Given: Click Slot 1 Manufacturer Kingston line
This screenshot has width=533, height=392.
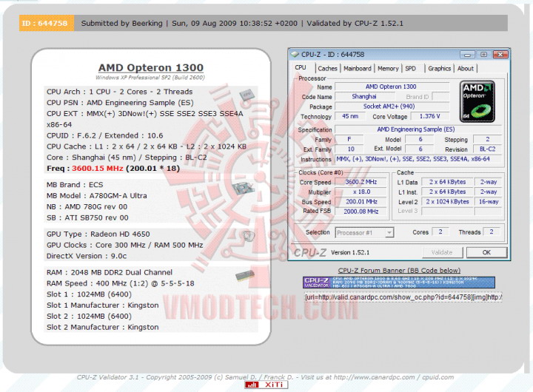Looking at the screenshot, I should click(x=103, y=305).
